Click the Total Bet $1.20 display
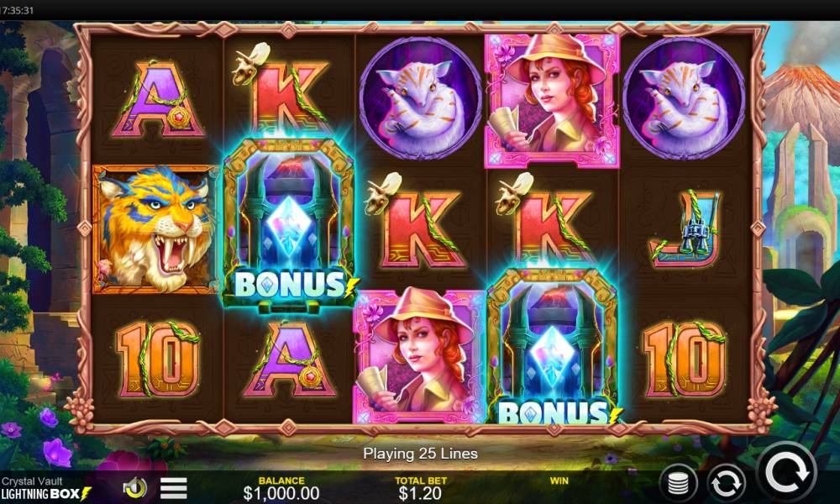This screenshot has width=840, height=504. click(421, 488)
